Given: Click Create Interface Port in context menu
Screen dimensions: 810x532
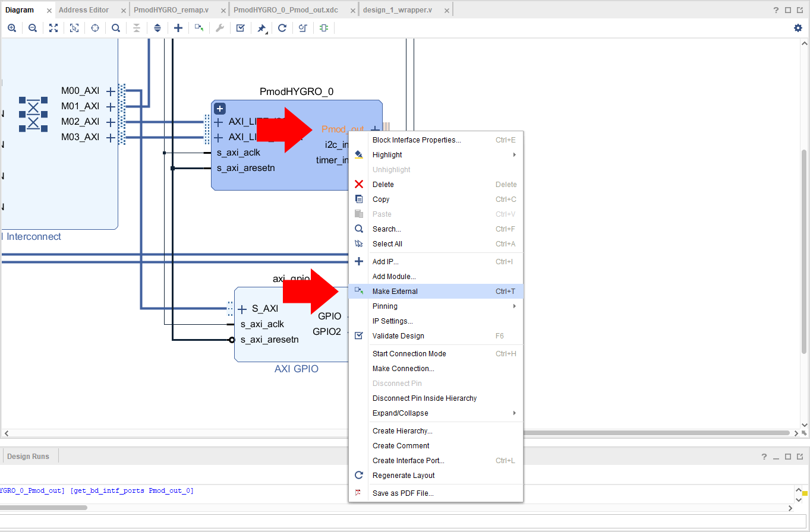Looking at the screenshot, I should click(436, 461).
